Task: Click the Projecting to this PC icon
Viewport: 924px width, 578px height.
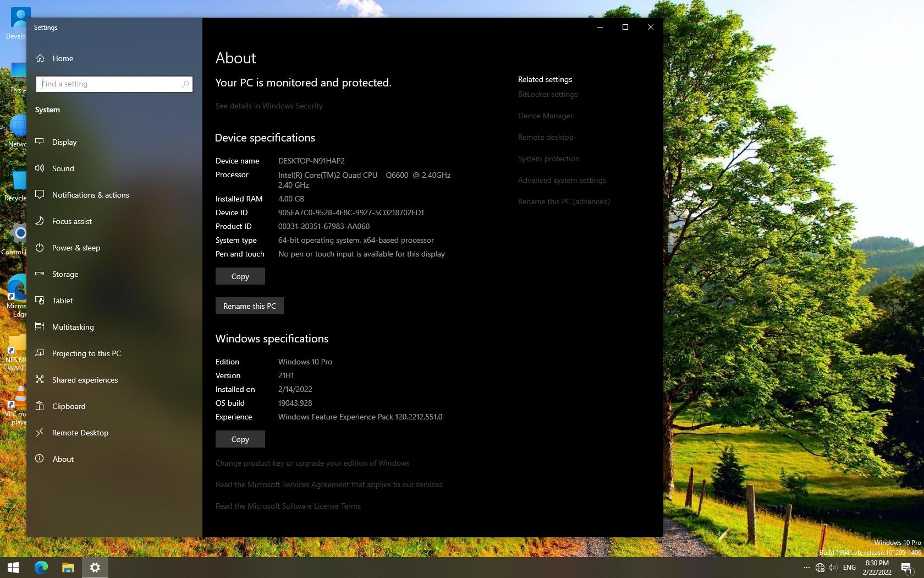Action: 40,353
